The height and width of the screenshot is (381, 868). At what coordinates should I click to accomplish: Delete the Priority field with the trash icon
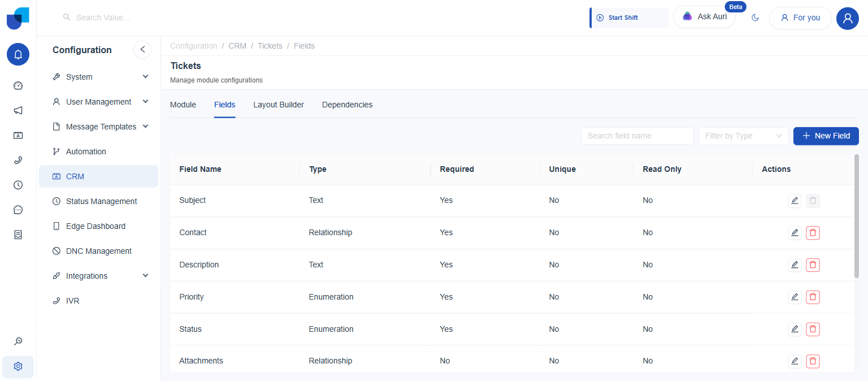coord(813,297)
